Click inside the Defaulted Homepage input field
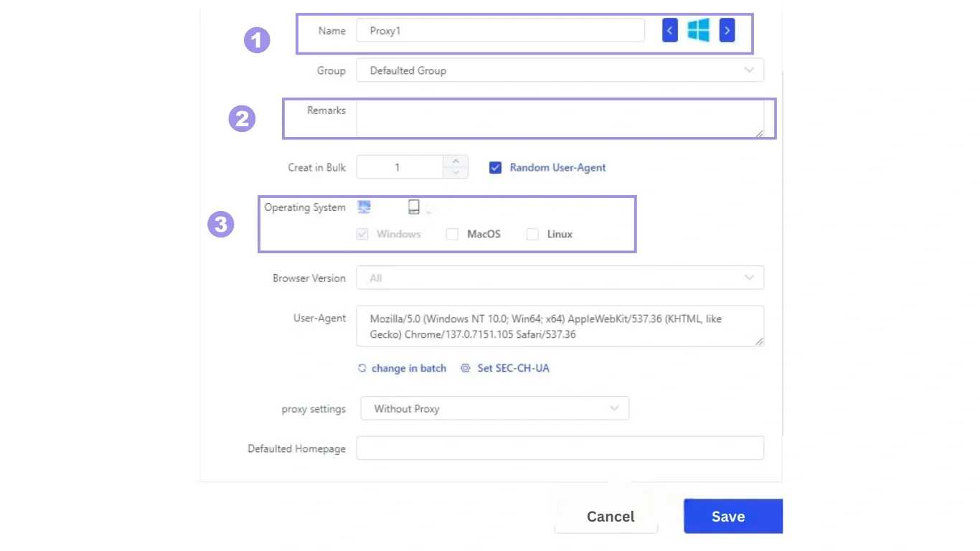The height and width of the screenshot is (551, 980). 560,448
